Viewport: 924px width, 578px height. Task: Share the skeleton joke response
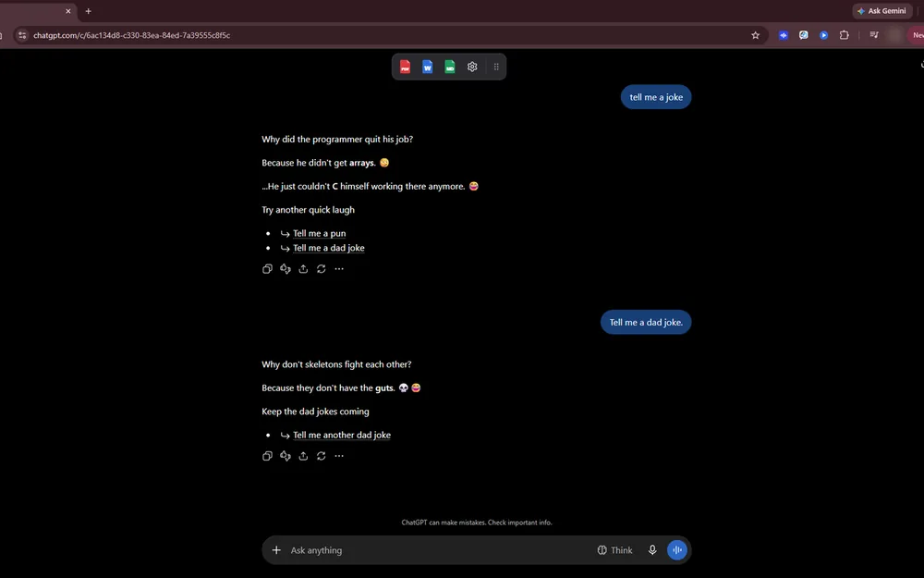click(x=303, y=456)
